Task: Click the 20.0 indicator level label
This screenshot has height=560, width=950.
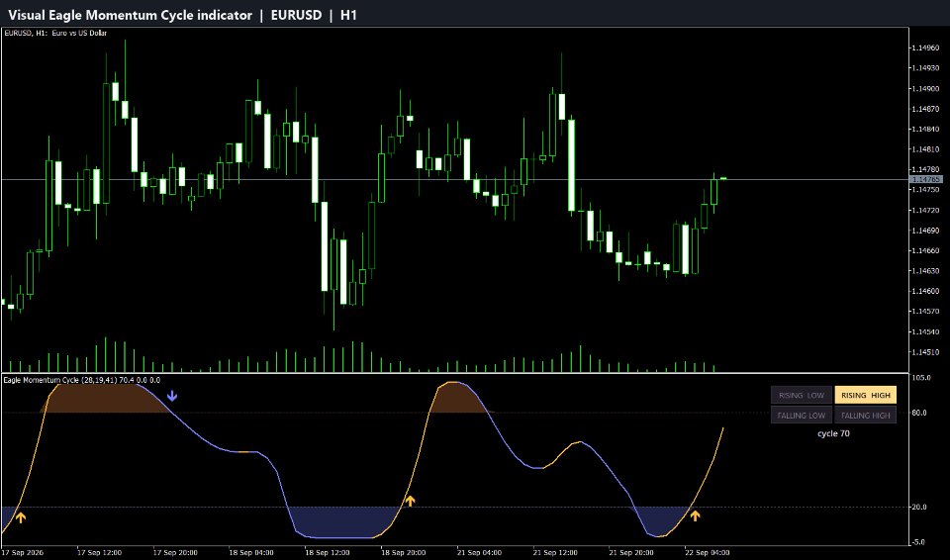Action: point(919,507)
